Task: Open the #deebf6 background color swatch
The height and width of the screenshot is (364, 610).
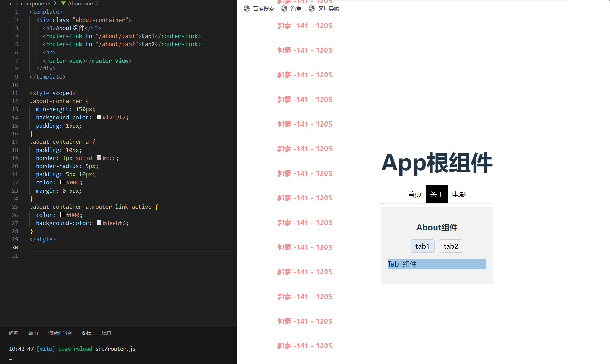Action: (99, 223)
